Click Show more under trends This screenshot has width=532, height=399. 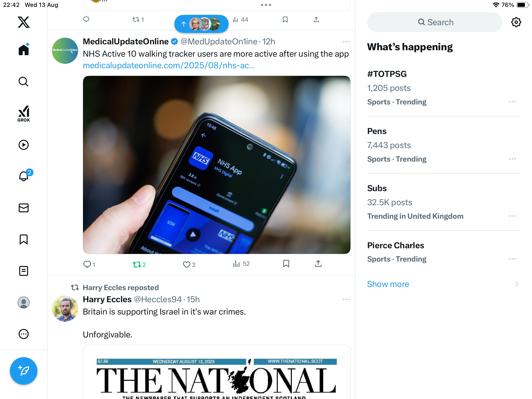click(388, 284)
